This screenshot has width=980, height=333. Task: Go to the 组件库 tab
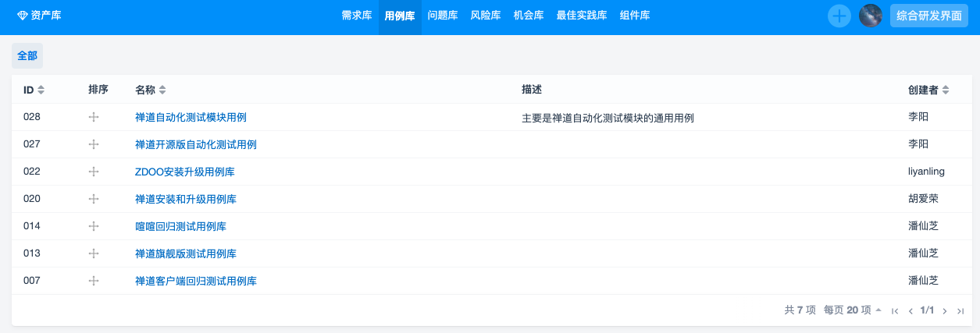[x=635, y=16]
